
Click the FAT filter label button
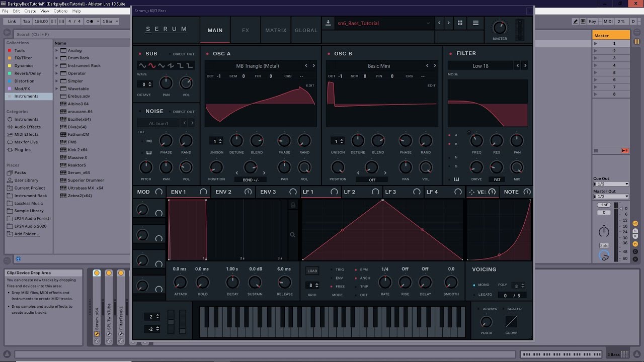pyautogui.click(x=497, y=179)
